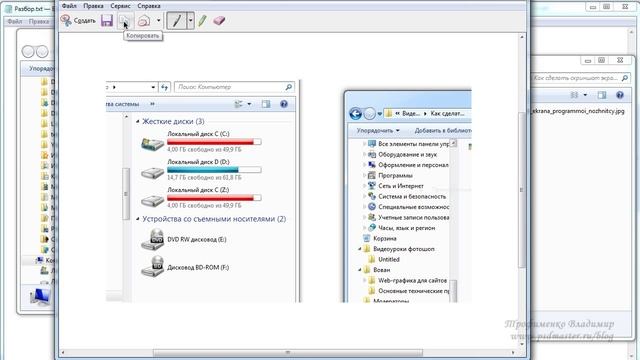Image resolution: width=640 pixels, height=360 pixels.
Task: Click the blue capacity bar of disk D
Action: pos(214,169)
